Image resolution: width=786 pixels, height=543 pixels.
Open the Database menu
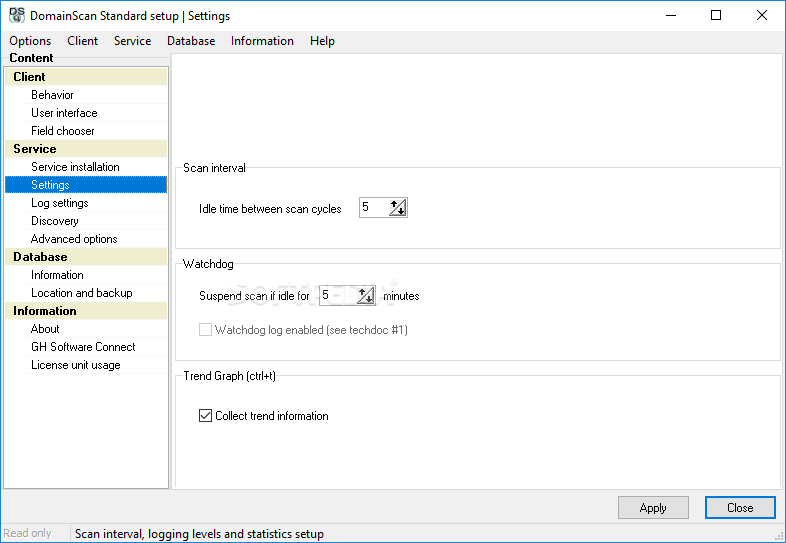(191, 41)
